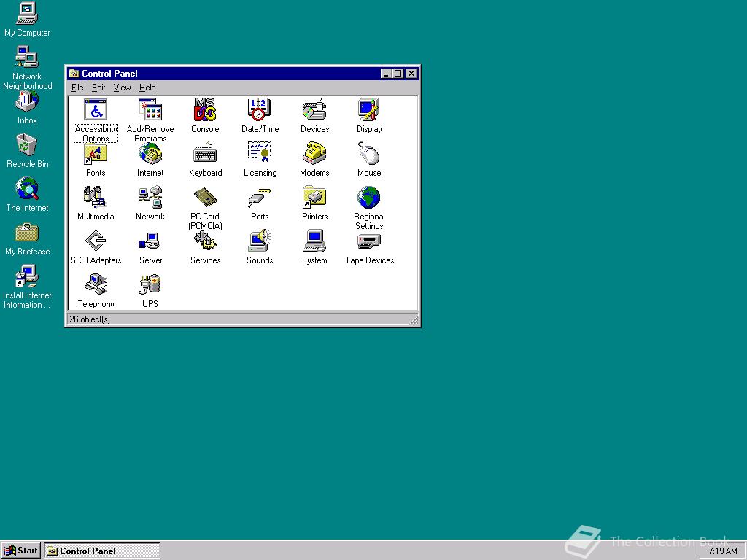Viewport: 747px width, 560px height.
Task: Select the Regional Settings globe icon
Action: pyautogui.click(x=369, y=197)
